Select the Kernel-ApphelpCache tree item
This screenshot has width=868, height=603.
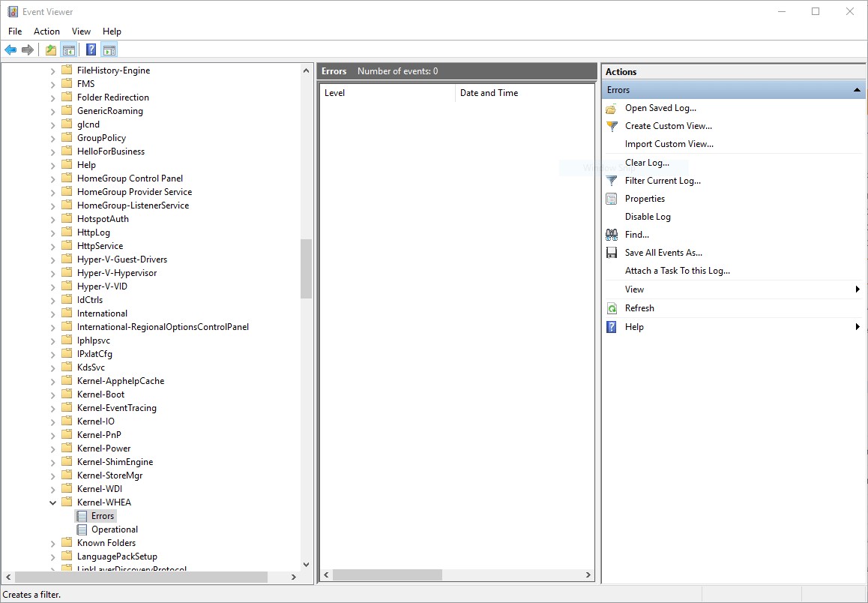coord(121,380)
